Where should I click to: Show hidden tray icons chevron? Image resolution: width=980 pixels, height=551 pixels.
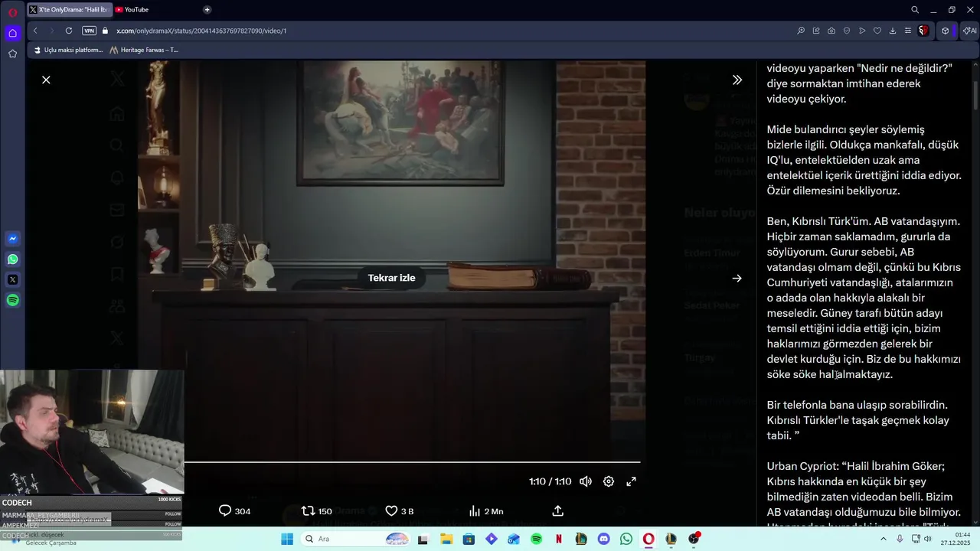pyautogui.click(x=884, y=539)
